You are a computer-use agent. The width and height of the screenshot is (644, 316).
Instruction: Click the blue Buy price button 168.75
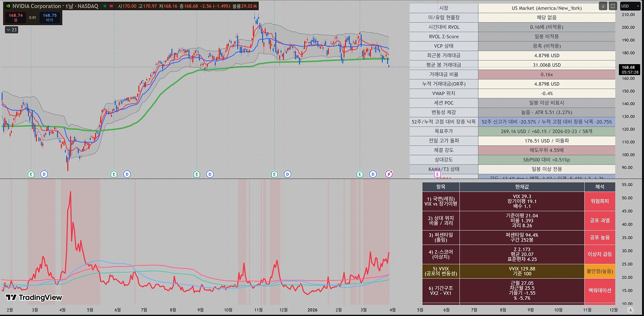pos(50,17)
